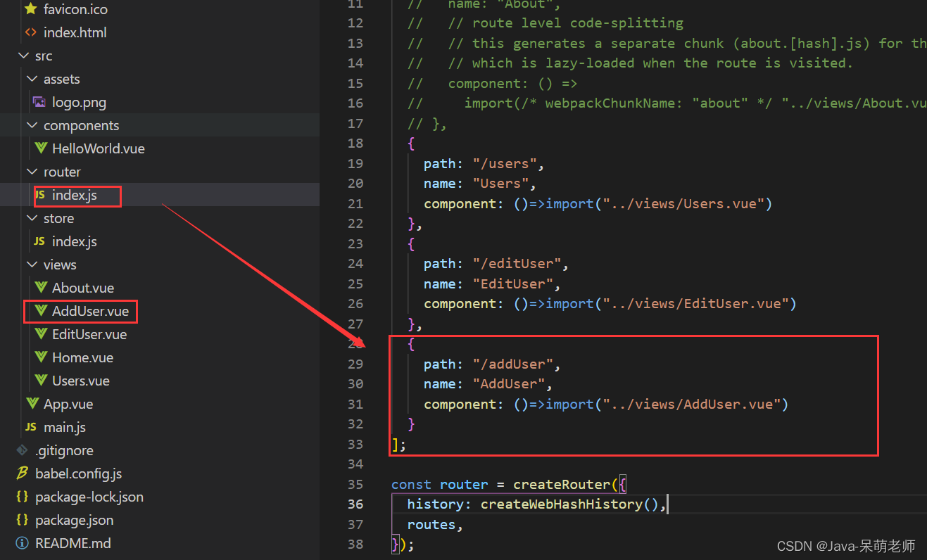
Task: Open AddUser.vue file
Action: point(90,311)
